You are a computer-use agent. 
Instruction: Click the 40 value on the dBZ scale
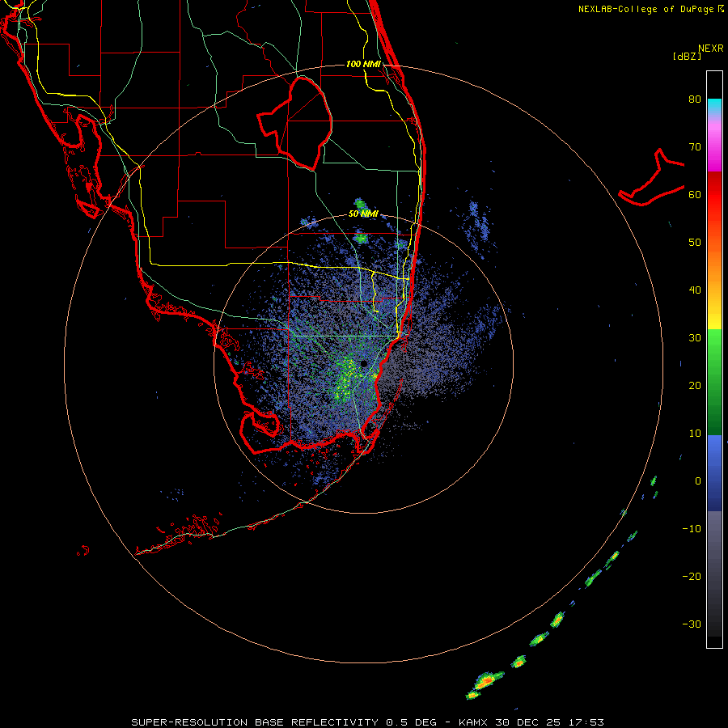point(695,290)
